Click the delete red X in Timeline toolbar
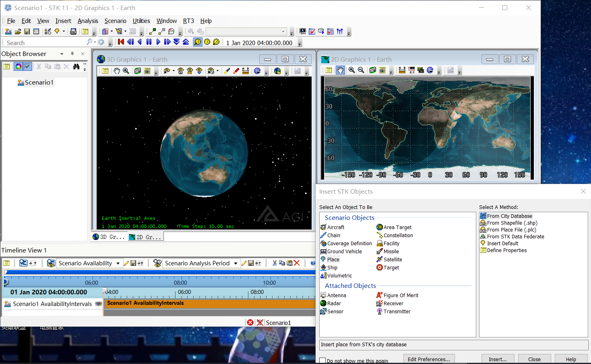Screen dimensions: 591x364 pyautogui.click(x=297, y=263)
